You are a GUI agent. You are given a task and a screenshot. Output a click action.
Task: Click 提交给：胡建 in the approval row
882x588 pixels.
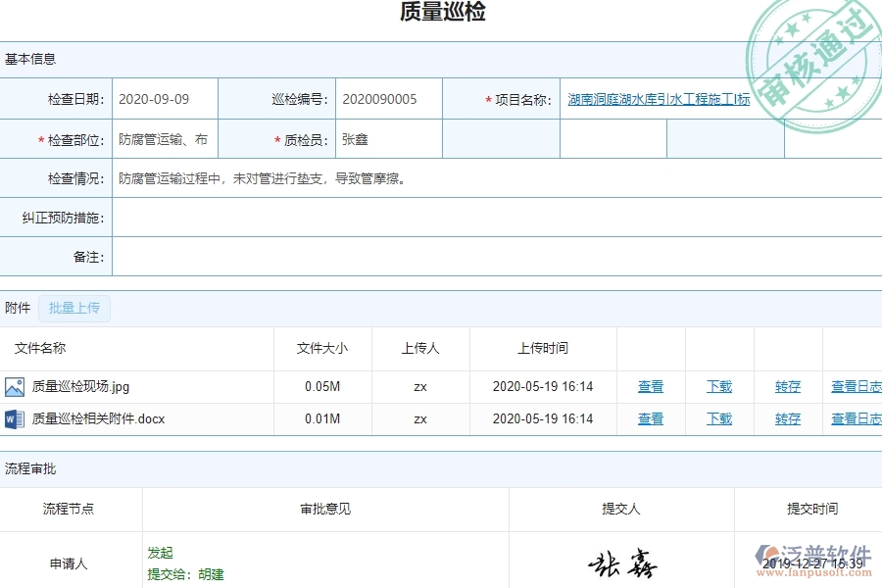tap(188, 575)
